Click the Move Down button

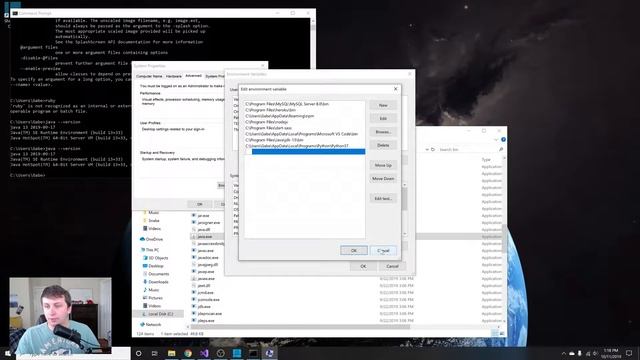pyautogui.click(x=383, y=178)
